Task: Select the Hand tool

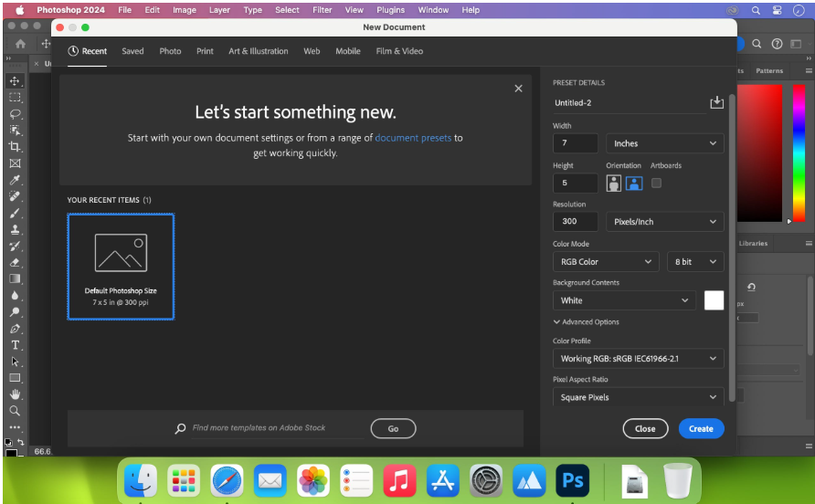Action: (15, 394)
